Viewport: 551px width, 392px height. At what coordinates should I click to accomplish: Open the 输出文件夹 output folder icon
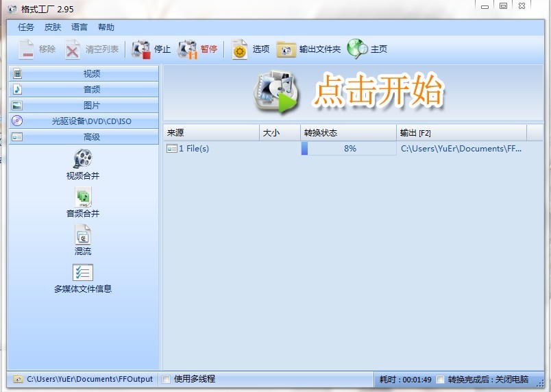[x=286, y=49]
